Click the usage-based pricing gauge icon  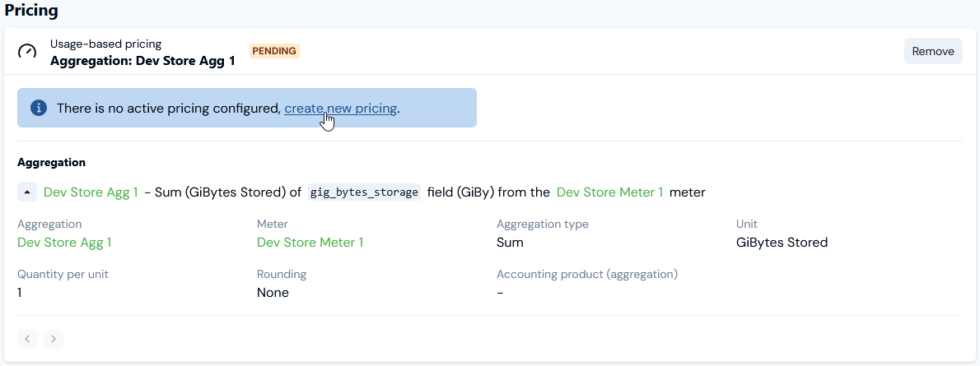click(27, 51)
